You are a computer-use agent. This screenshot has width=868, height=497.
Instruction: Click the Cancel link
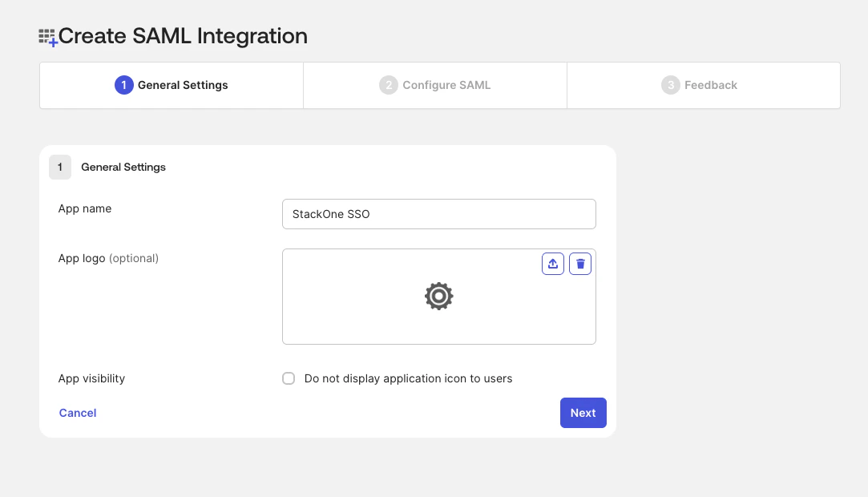coord(77,413)
